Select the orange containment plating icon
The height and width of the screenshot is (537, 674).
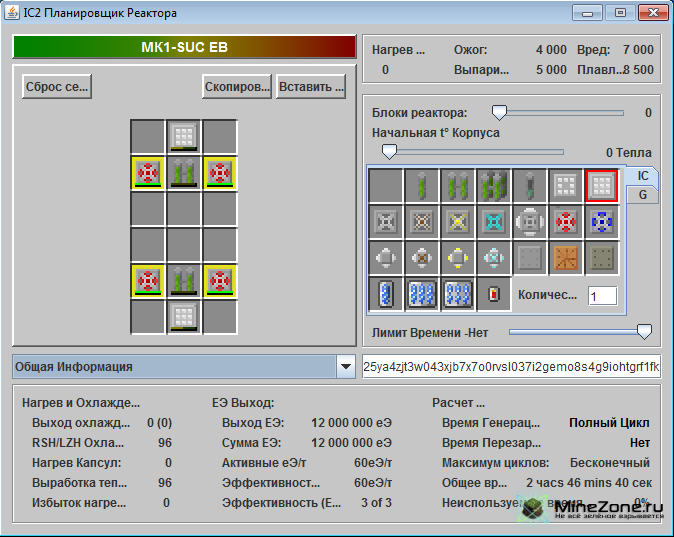coord(566,257)
